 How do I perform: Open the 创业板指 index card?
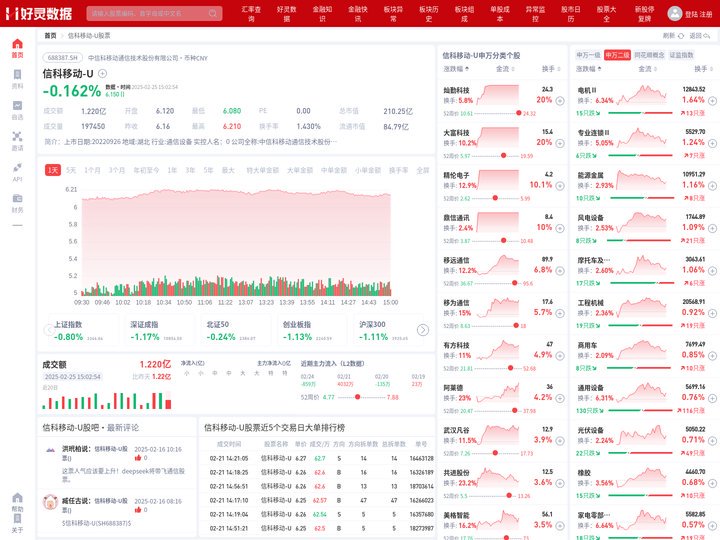[310, 330]
